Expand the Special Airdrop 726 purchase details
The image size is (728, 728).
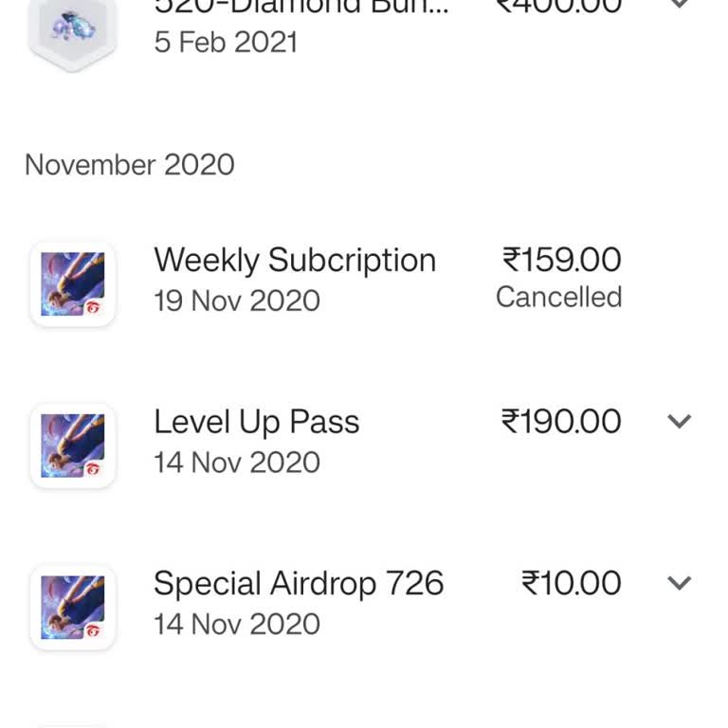(680, 583)
